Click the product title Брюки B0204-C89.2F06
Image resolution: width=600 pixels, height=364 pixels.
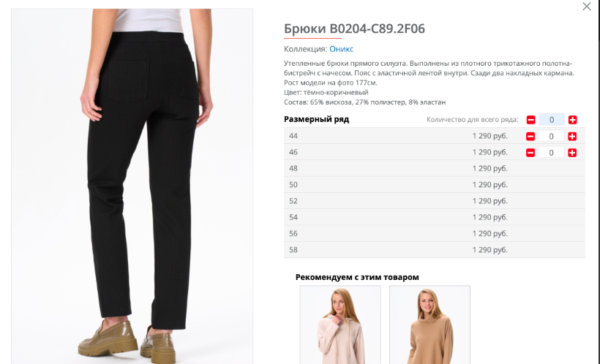pos(354,29)
